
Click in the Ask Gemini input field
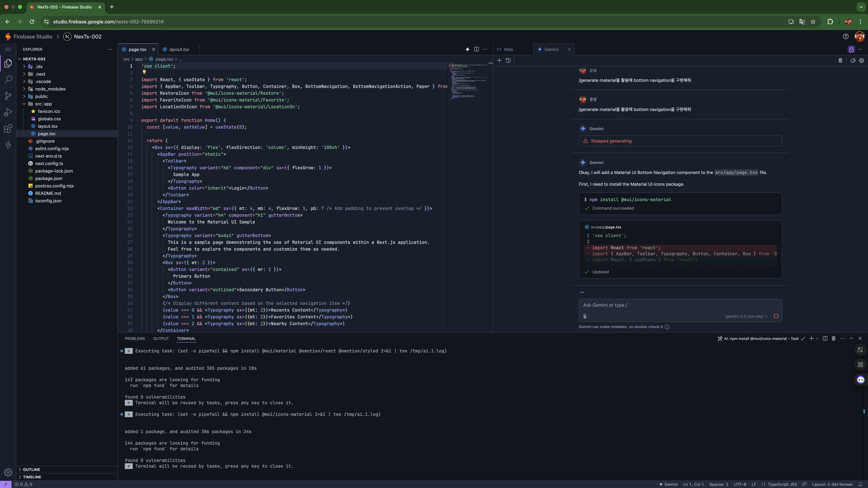coord(680,305)
